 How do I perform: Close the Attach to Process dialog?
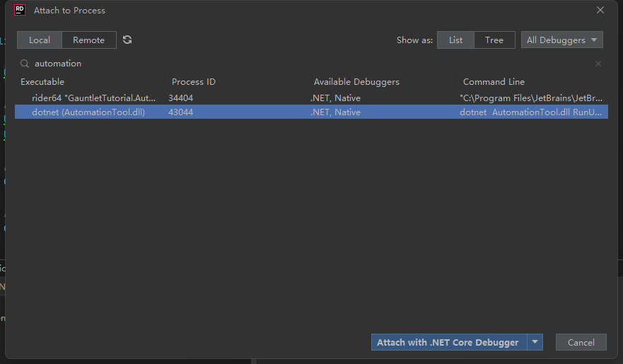click(600, 10)
